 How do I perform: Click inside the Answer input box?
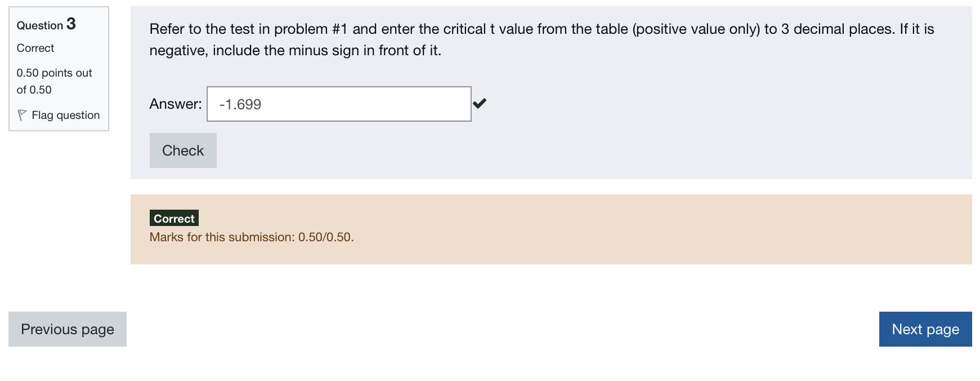(338, 104)
